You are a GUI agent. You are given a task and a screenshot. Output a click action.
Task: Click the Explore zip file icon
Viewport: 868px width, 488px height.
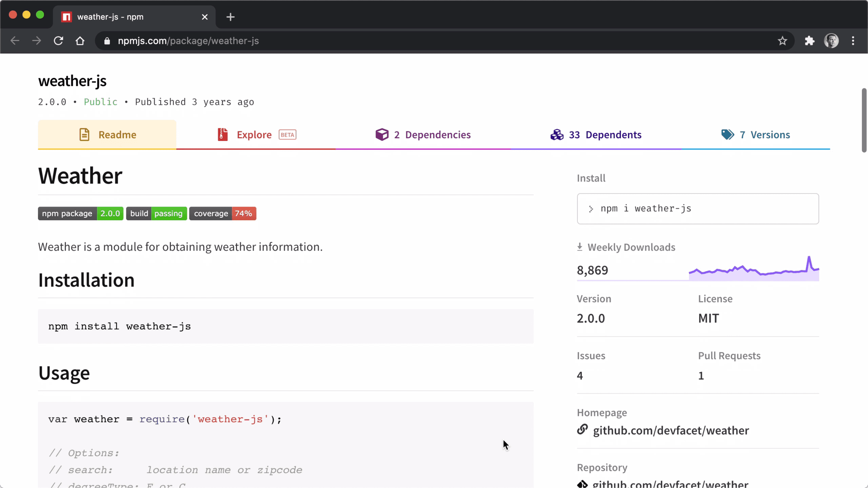tap(222, 135)
